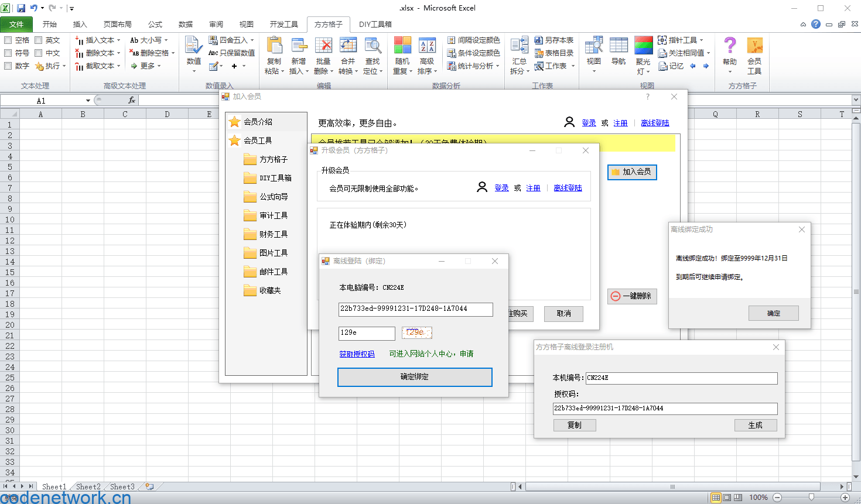Image resolution: width=861 pixels, height=504 pixels.
Task: Open the 统计与分析 dropdown
Action: [x=473, y=66]
